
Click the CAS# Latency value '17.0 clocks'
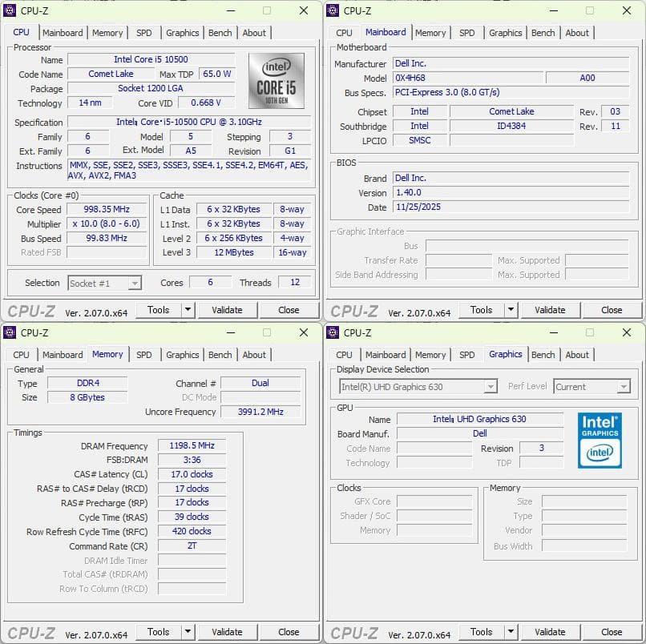(x=192, y=474)
